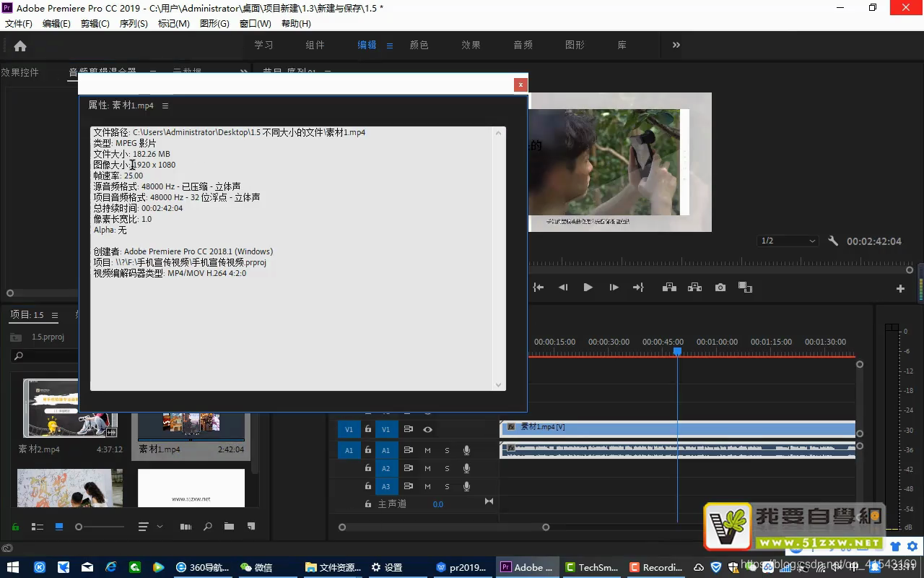Open the Windows Start menu

tap(13, 567)
